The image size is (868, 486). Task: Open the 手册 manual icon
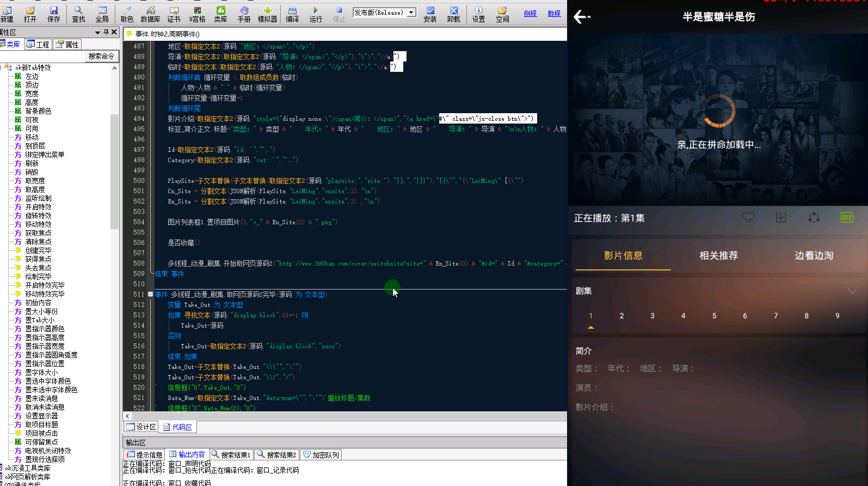pyautogui.click(x=244, y=14)
